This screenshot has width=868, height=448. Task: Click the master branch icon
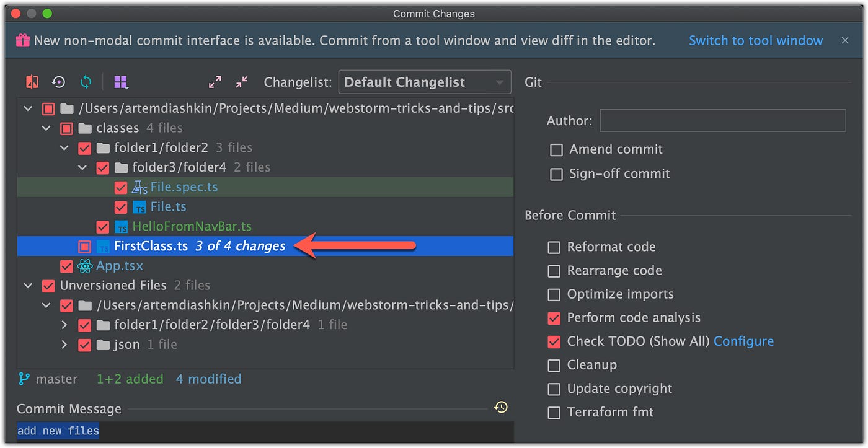click(x=24, y=379)
